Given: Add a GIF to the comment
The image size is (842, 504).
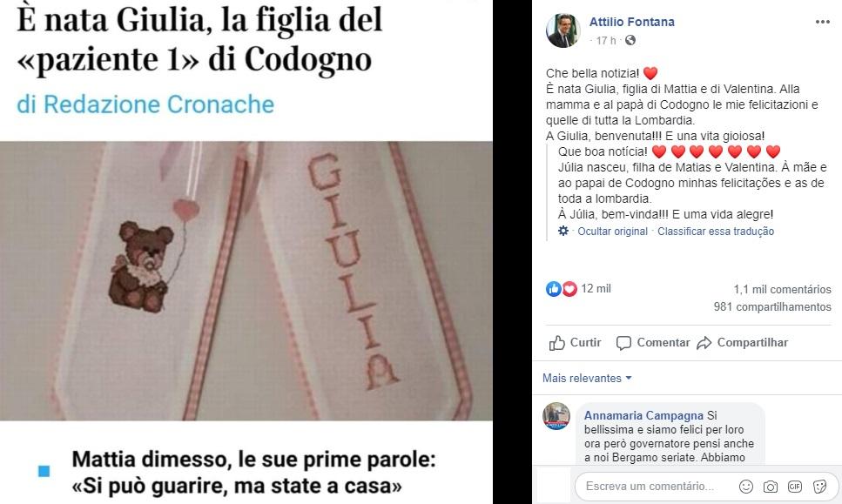Looking at the screenshot, I should tap(795, 487).
